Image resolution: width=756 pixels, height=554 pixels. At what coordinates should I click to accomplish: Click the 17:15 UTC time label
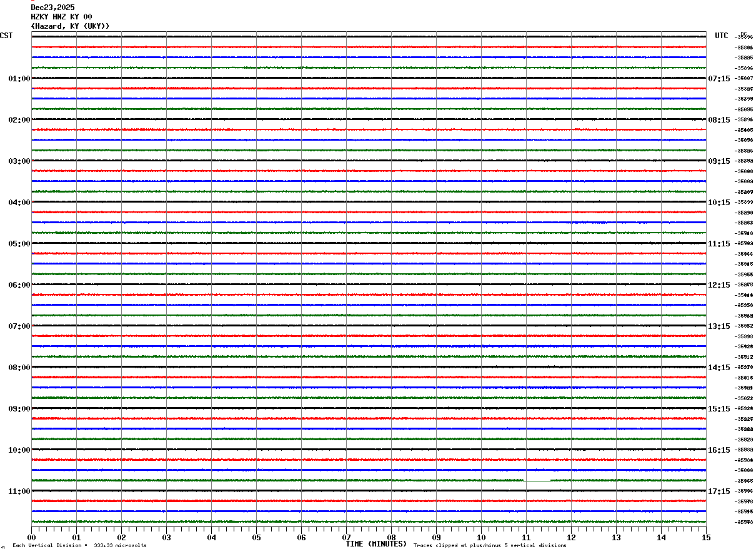[x=719, y=491]
